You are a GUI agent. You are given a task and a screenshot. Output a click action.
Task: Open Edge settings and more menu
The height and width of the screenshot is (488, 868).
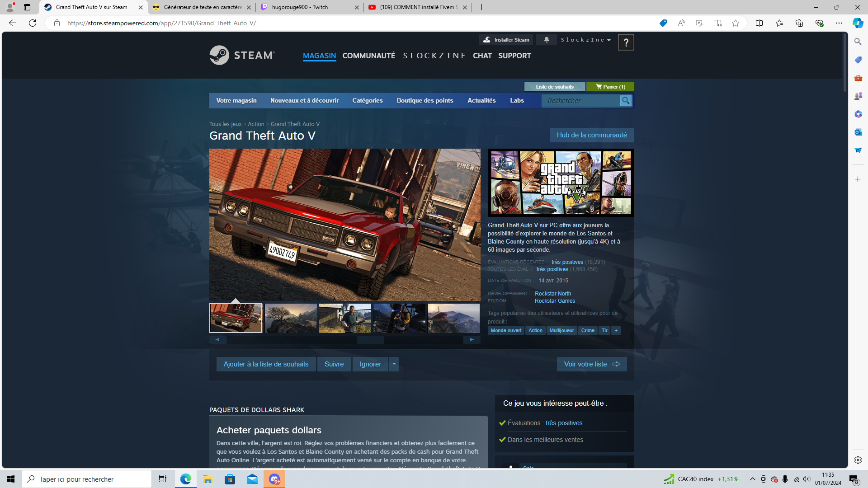click(x=839, y=23)
